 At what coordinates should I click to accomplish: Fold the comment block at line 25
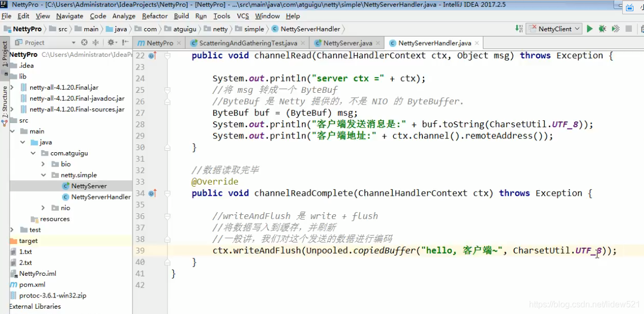[x=167, y=90]
